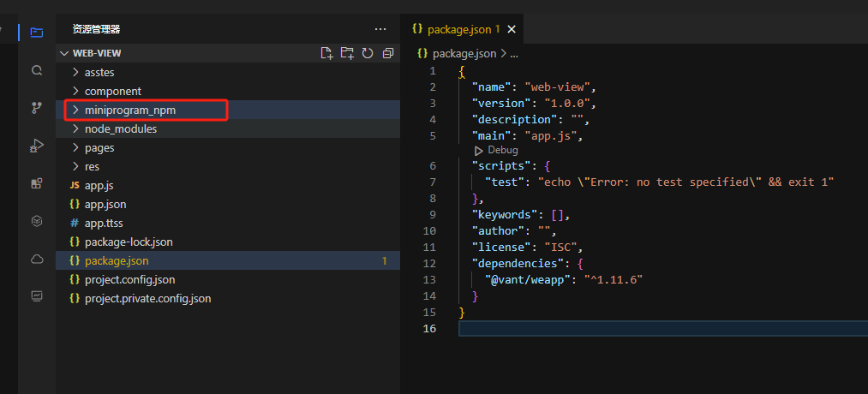Open the Extensions view
Image resolution: width=868 pixels, height=394 pixels.
36,183
